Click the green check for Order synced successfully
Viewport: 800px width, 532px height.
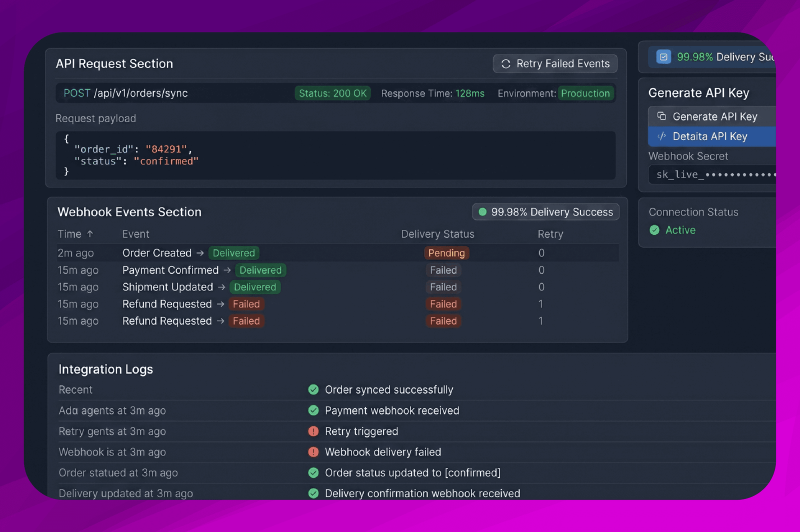pyautogui.click(x=313, y=389)
